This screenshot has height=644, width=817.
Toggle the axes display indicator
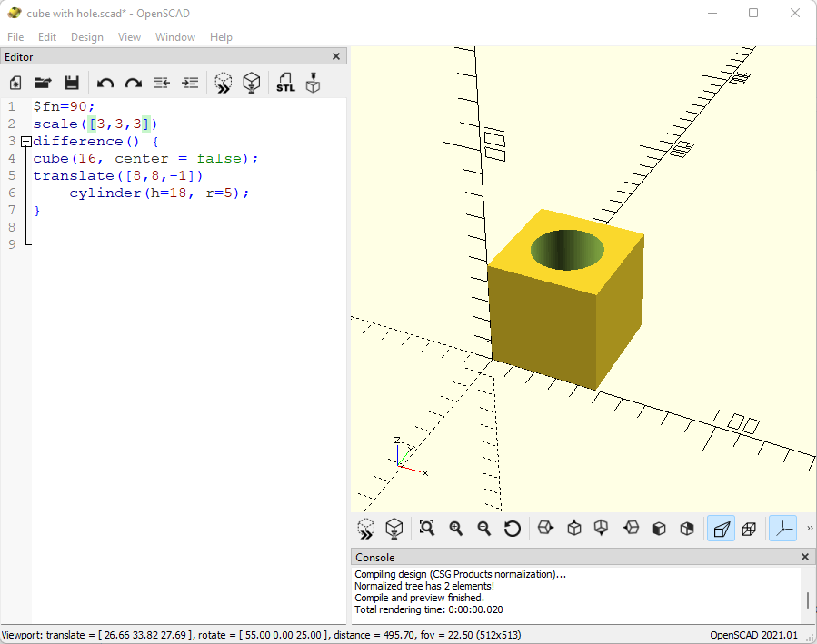pyautogui.click(x=782, y=528)
